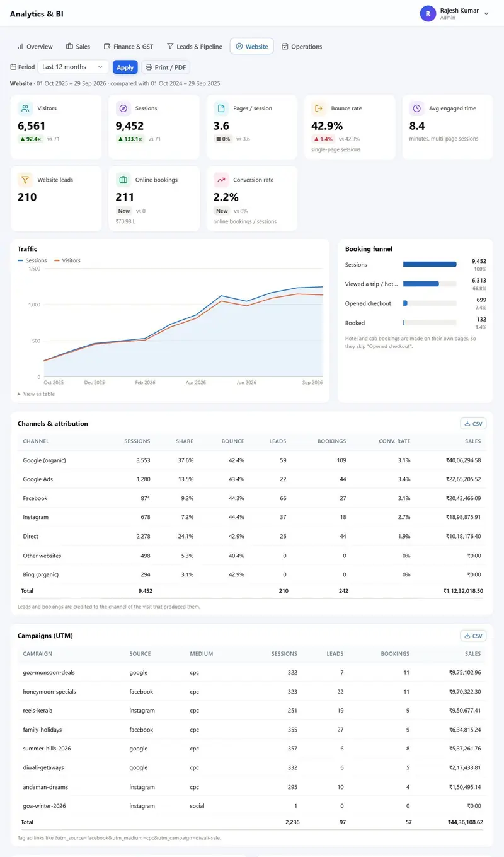
Task: Click the Online bookings suitcase icon
Action: coord(123,180)
